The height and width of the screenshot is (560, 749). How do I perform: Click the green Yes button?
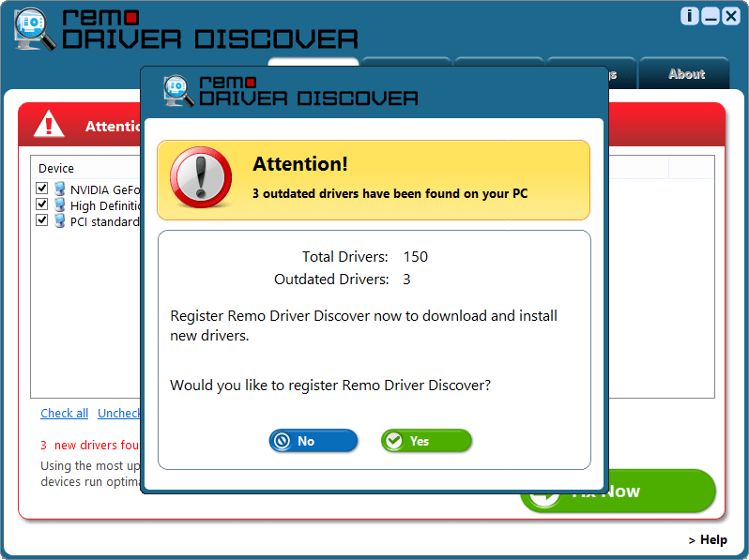425,441
